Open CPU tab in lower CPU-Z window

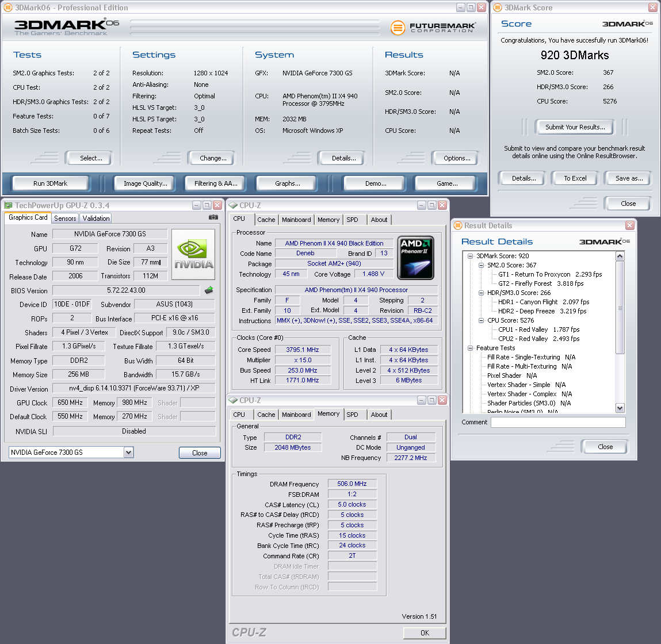tap(239, 415)
